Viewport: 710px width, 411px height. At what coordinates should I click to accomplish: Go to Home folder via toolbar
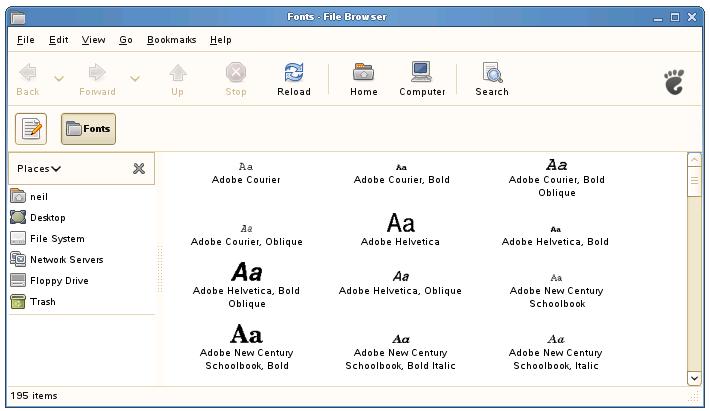[x=363, y=73]
